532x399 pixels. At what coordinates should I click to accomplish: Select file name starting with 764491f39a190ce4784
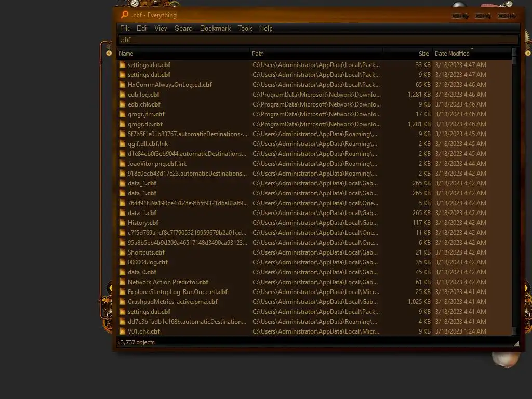[x=188, y=203]
